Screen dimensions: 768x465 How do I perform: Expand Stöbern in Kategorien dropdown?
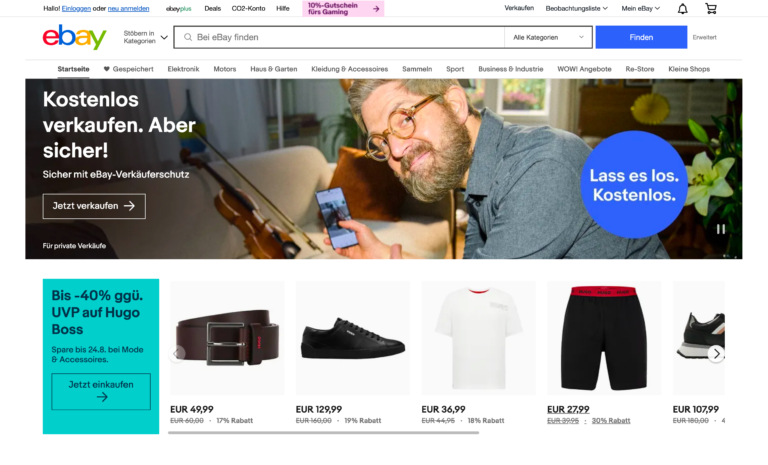coord(145,37)
